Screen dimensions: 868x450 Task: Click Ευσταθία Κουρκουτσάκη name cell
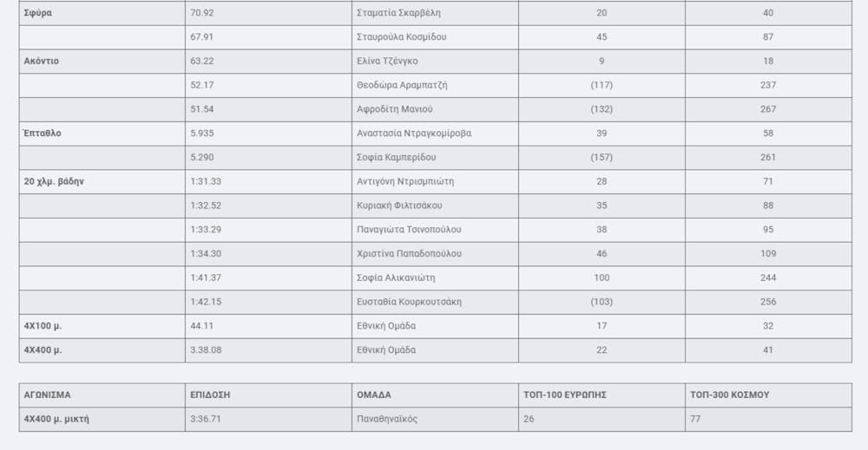tap(409, 302)
